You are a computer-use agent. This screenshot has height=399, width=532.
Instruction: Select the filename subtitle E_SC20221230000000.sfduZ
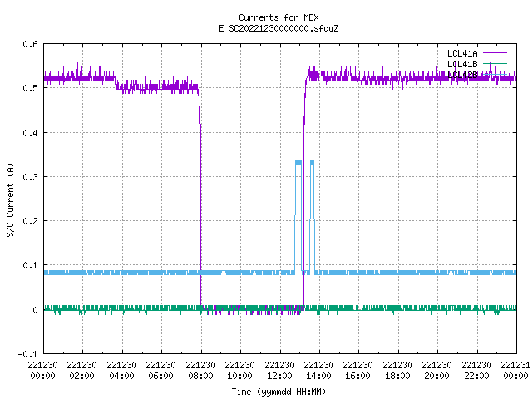(x=278, y=28)
